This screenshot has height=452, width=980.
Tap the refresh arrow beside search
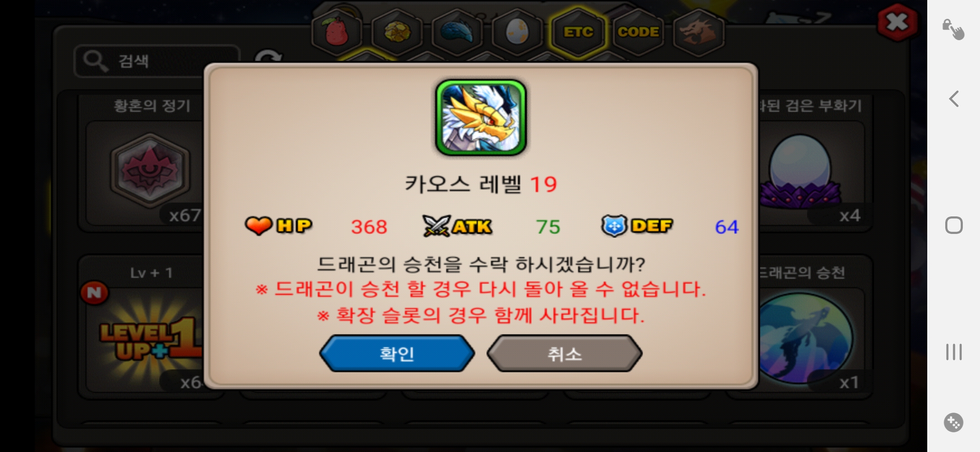pyautogui.click(x=268, y=56)
